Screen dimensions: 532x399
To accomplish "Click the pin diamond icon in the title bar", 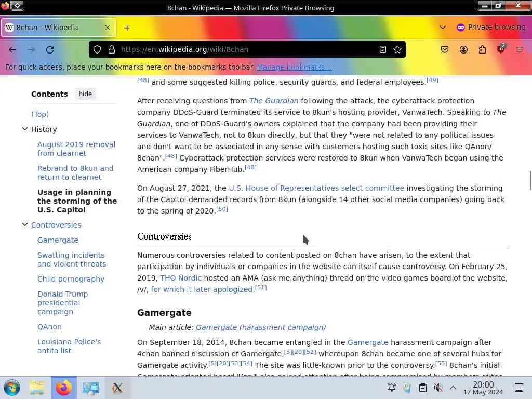I will [18, 5].
